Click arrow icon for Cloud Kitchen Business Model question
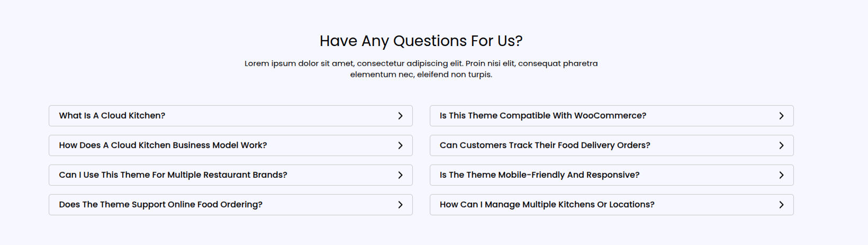This screenshot has height=245, width=868. coord(400,146)
